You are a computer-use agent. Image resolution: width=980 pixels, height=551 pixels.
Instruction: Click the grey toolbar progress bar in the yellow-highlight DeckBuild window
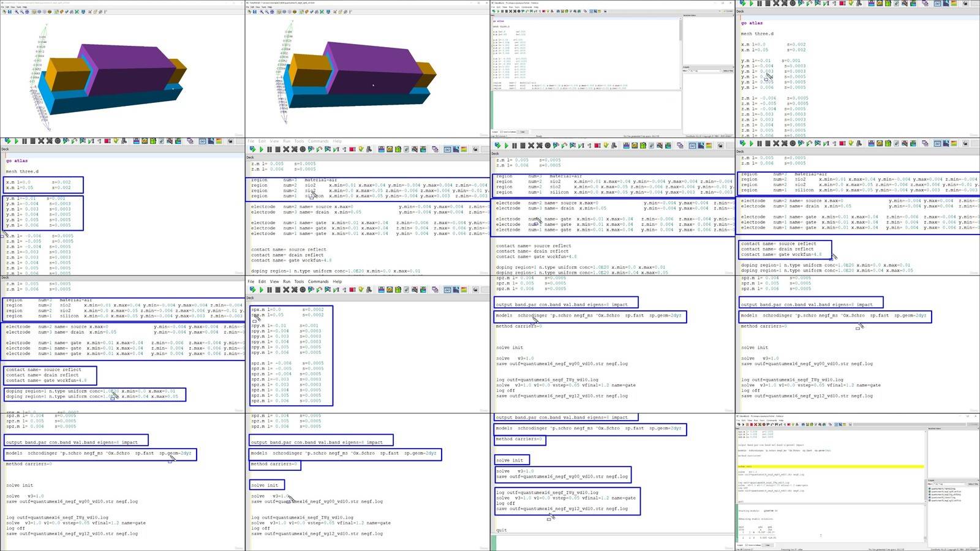pos(909,424)
